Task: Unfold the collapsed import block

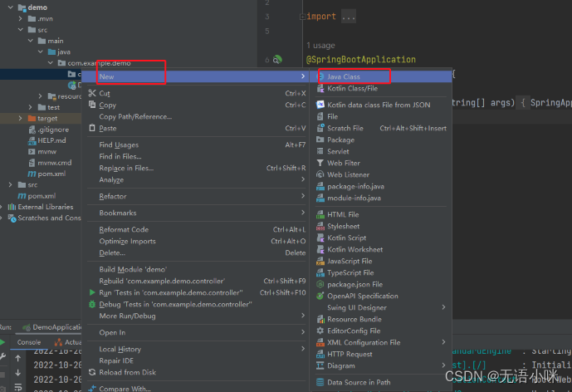Action: click(302, 17)
